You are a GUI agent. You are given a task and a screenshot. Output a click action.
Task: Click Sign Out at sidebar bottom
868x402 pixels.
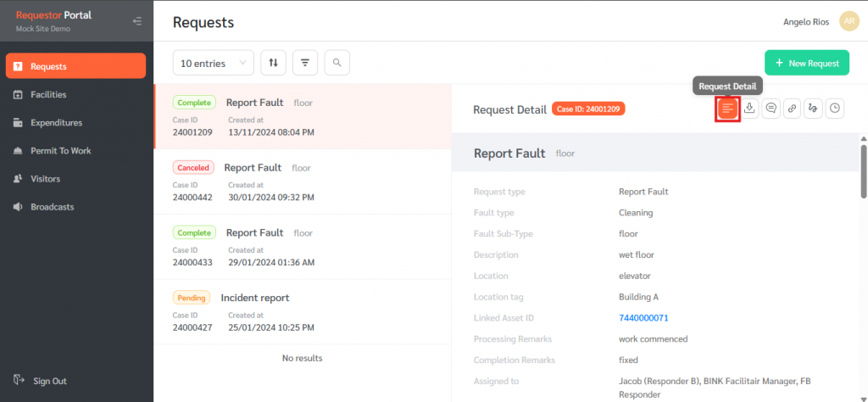[x=49, y=381]
